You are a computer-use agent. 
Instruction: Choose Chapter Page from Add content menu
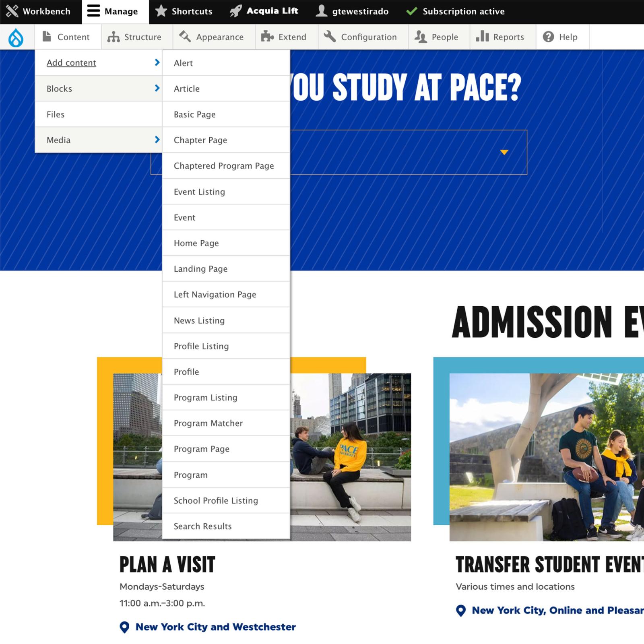tap(200, 140)
